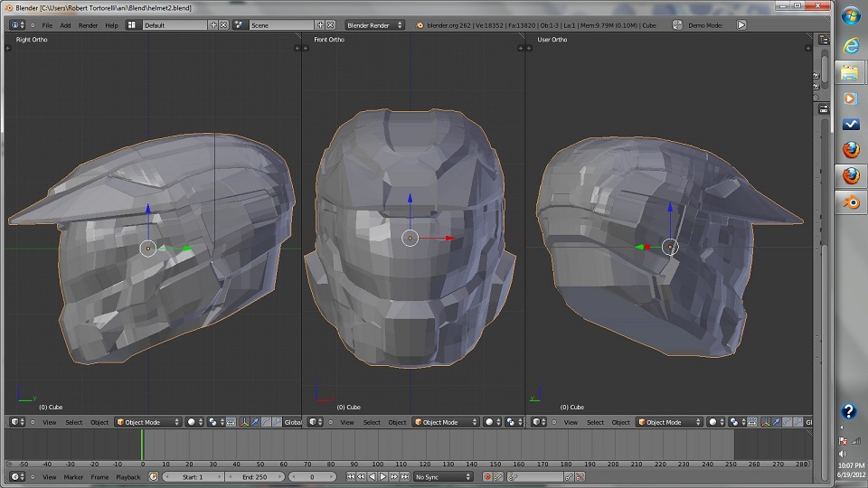Add a new screen layout
The image size is (868, 488).
tap(213, 25)
